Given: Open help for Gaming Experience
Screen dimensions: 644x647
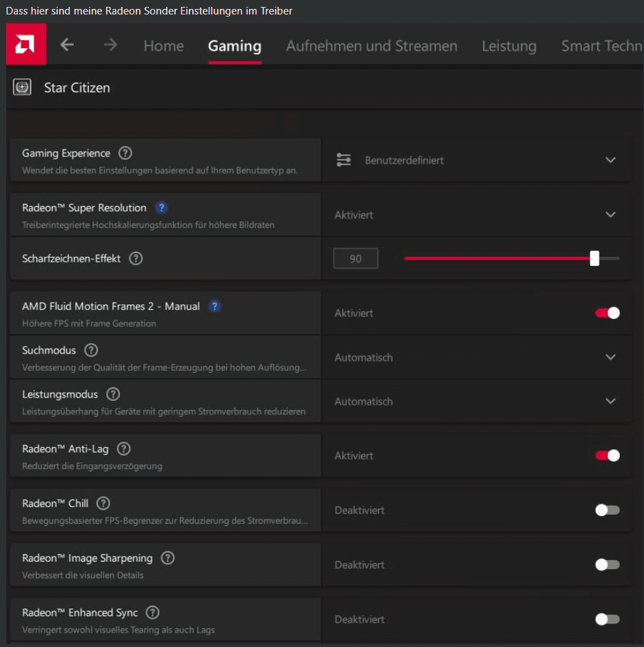Looking at the screenshot, I should click(x=125, y=153).
